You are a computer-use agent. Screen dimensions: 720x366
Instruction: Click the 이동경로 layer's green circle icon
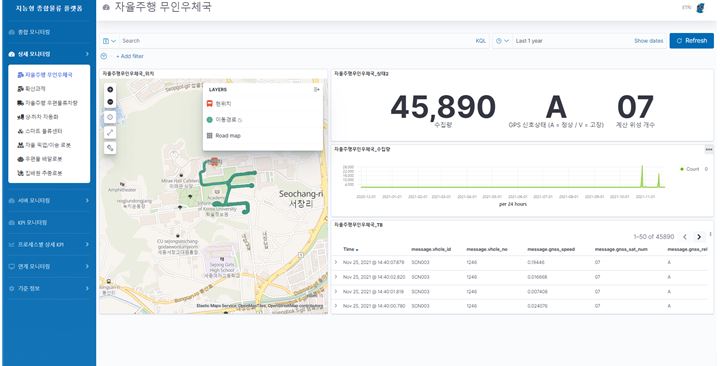point(209,119)
